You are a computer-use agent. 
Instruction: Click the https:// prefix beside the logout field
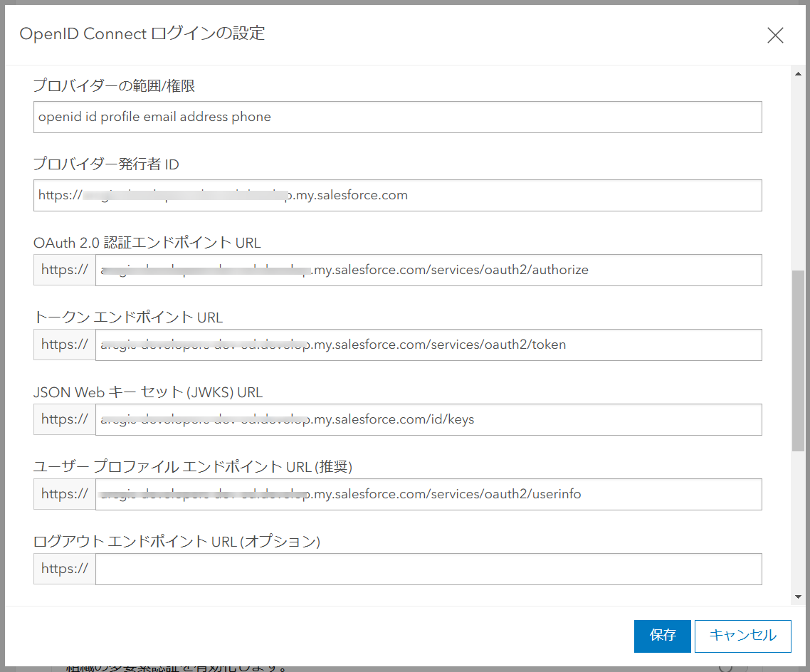[x=64, y=569]
